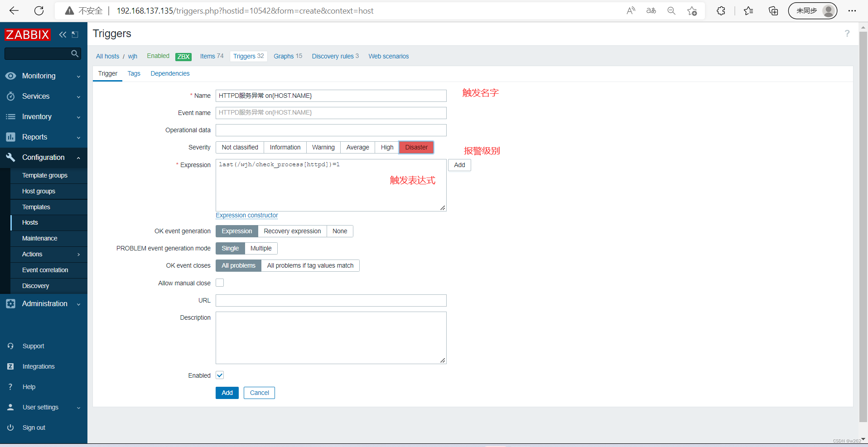868x447 pixels.
Task: Tick the Allow manual close checkbox
Action: [220, 283]
